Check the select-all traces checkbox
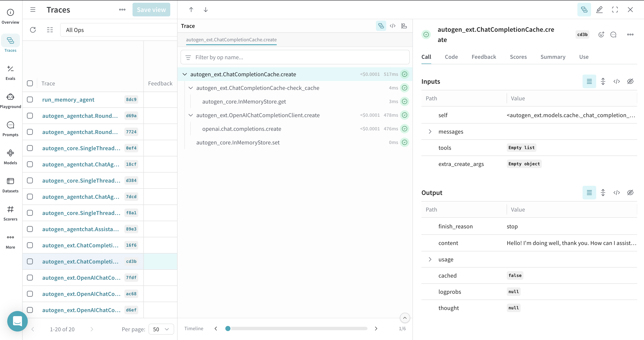644x340 pixels. click(30, 83)
